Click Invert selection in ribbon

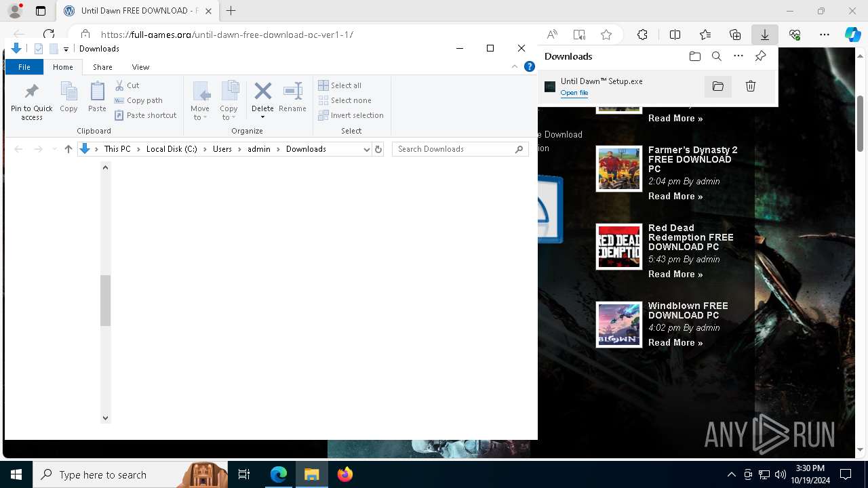tap(351, 115)
